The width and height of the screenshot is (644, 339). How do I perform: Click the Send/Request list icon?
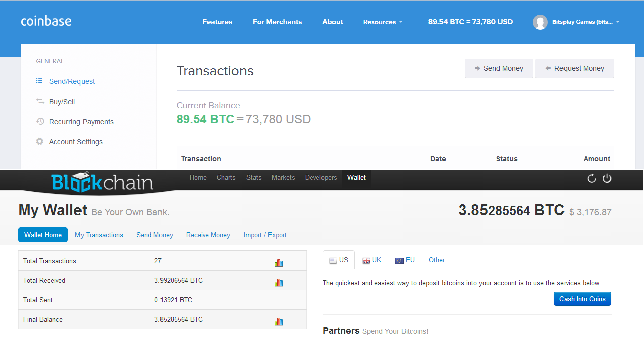[39, 81]
